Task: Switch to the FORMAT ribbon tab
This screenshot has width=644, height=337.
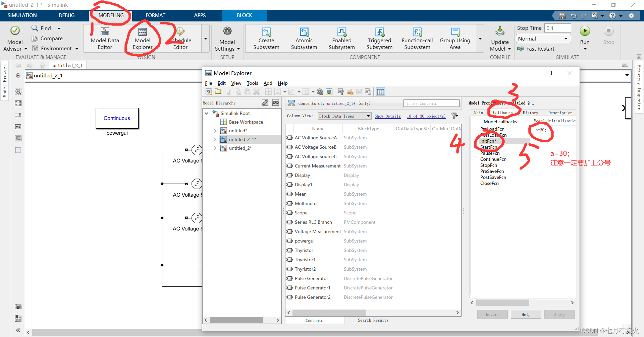Action: click(x=155, y=15)
